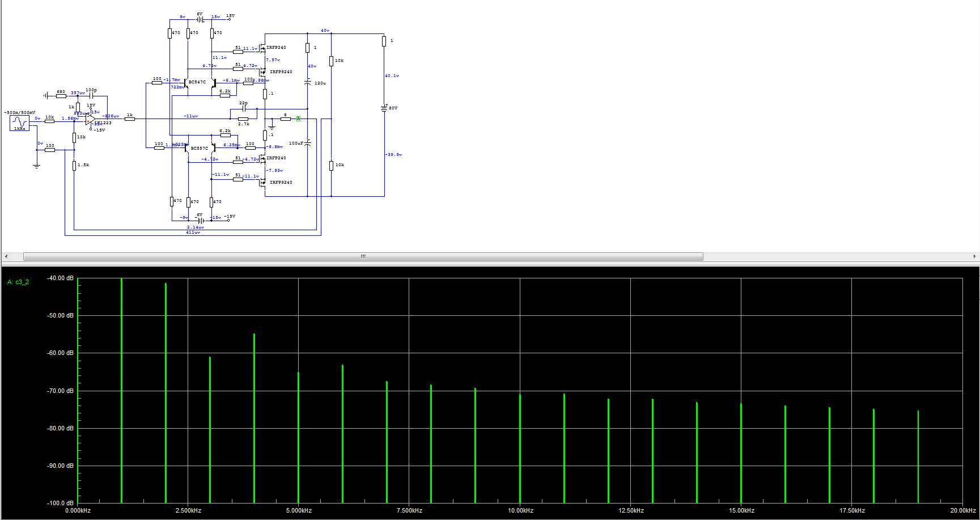Image resolution: width=980 pixels, height=520 pixels.
Task: Select the top IRFP240 MOSFET
Action: click(262, 49)
